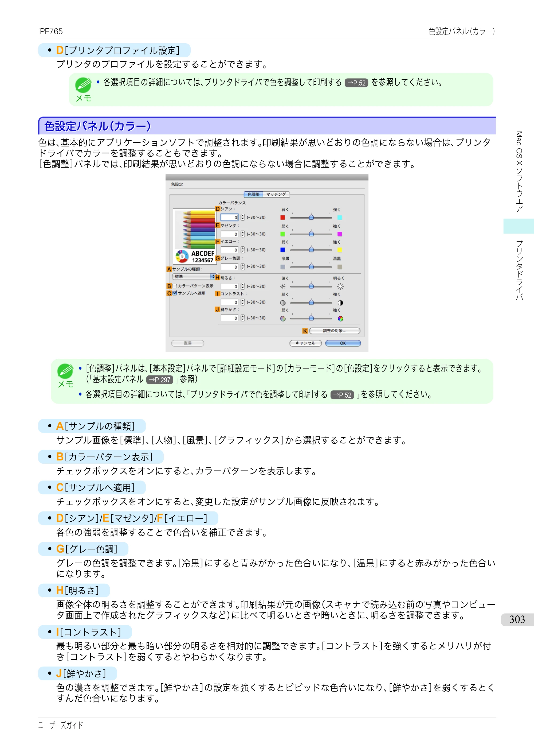Click the 復帰 restore button

pos(187,343)
